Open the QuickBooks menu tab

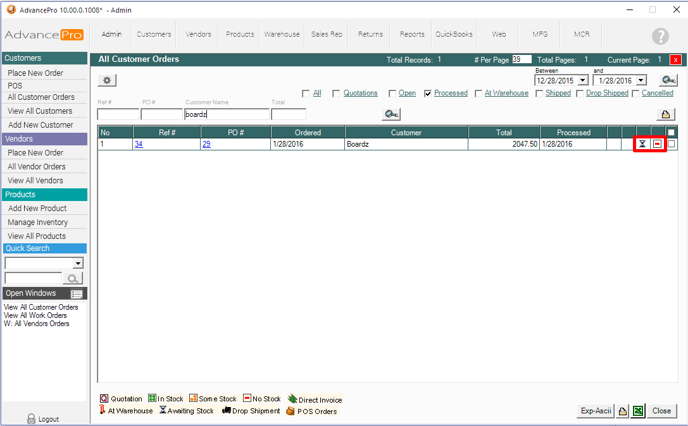click(x=454, y=34)
